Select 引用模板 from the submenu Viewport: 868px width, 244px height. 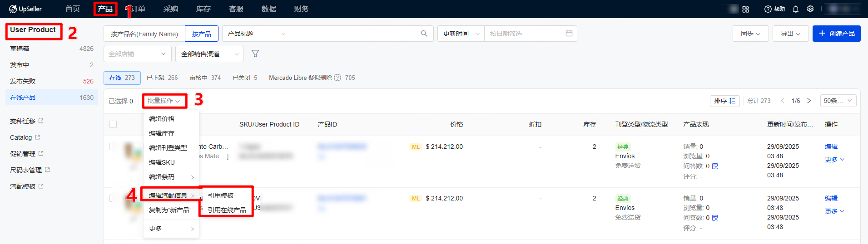(221, 195)
